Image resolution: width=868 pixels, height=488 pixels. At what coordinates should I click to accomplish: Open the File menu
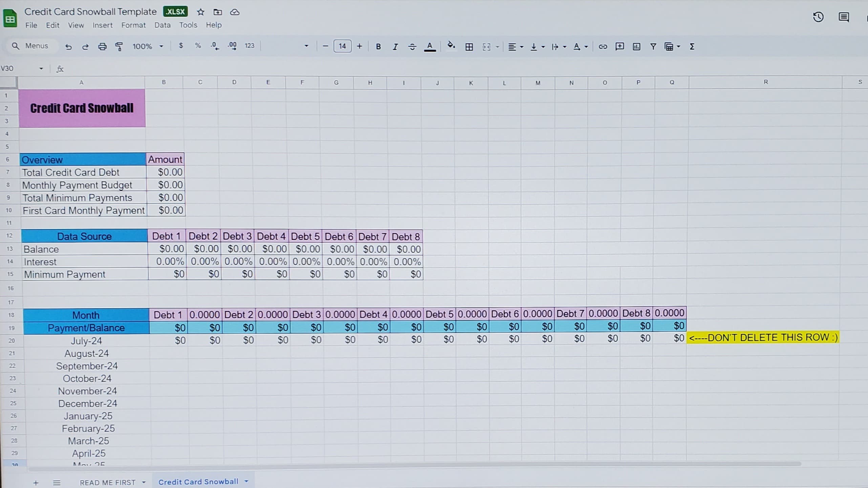[31, 25]
